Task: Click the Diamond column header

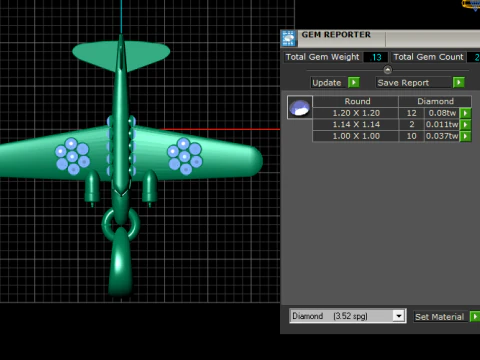Action: click(x=435, y=101)
